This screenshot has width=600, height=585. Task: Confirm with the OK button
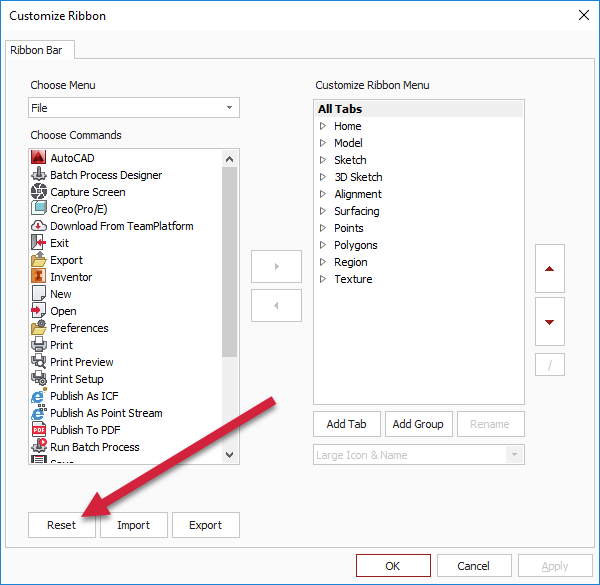pyautogui.click(x=393, y=565)
